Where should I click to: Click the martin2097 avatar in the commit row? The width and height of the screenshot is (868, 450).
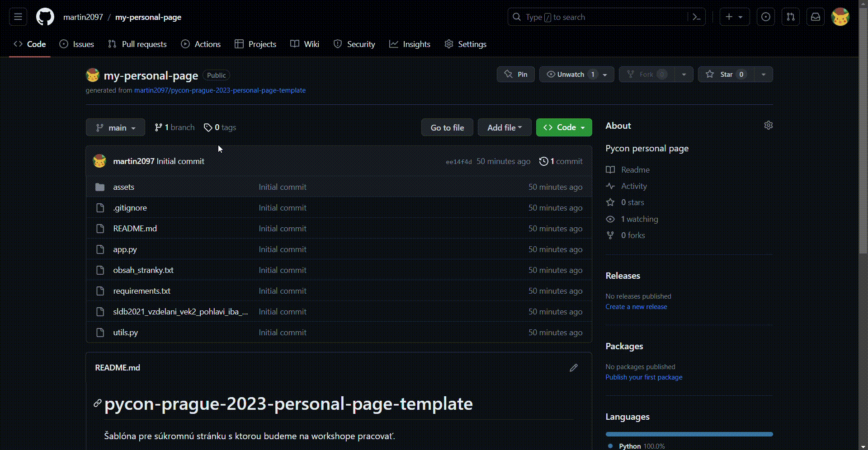pyautogui.click(x=99, y=161)
